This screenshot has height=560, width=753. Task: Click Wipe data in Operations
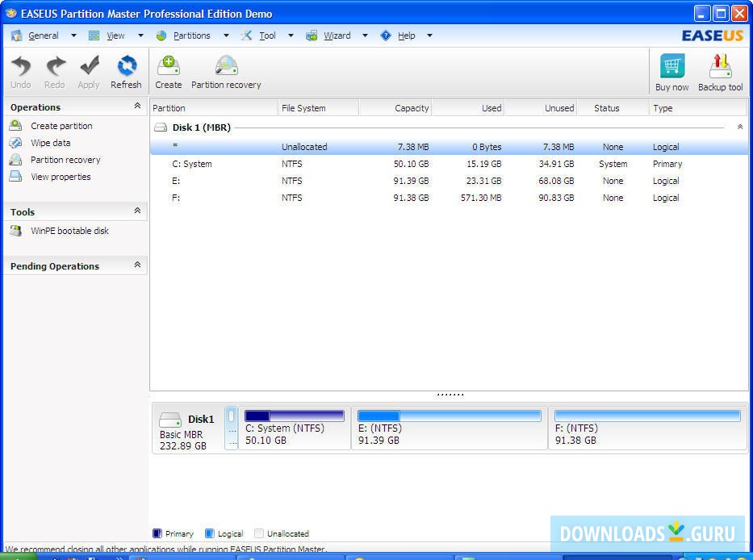(x=50, y=143)
